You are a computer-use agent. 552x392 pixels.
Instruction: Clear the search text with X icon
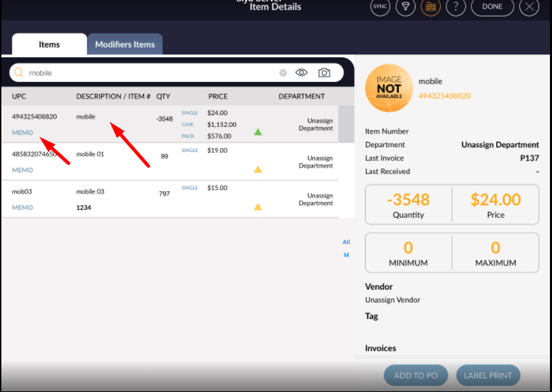click(283, 73)
